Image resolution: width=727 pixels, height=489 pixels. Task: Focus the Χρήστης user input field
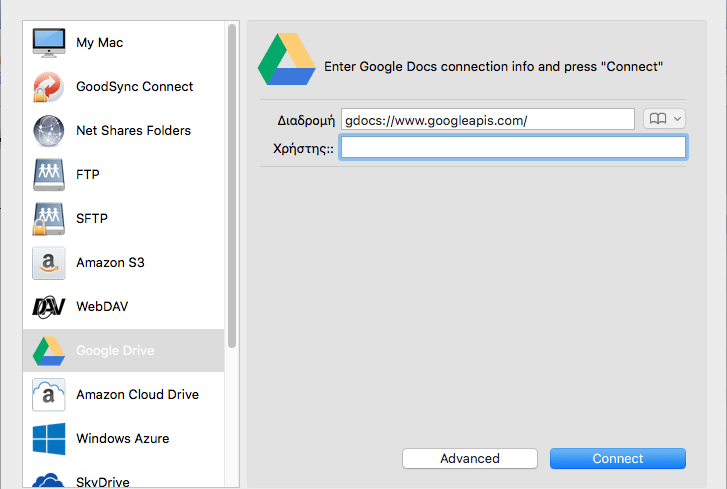[513, 147]
